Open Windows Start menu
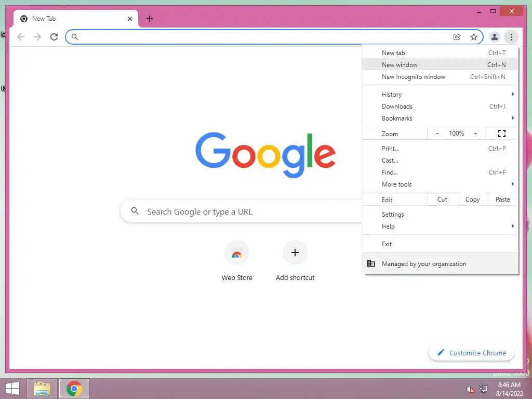This screenshot has width=532, height=399. (12, 389)
